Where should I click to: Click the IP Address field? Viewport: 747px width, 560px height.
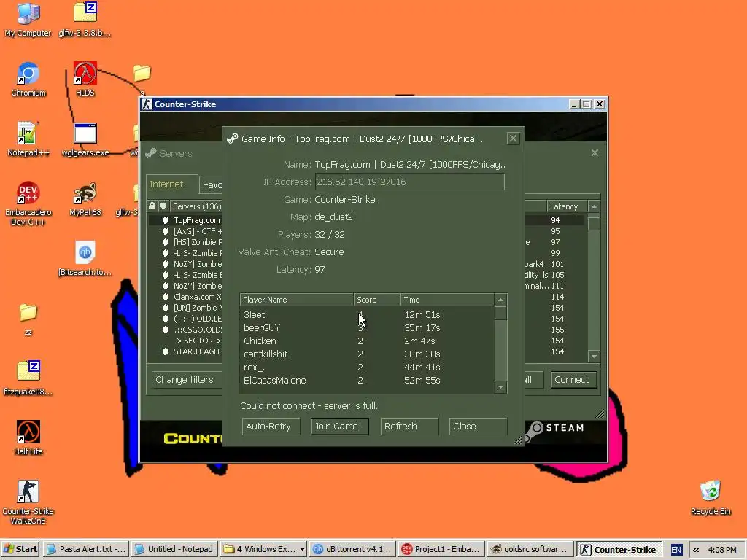[410, 182]
